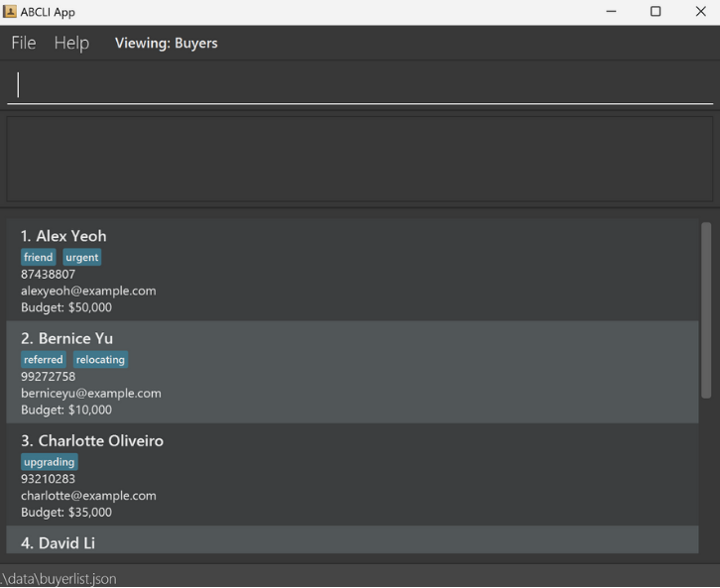The height and width of the screenshot is (588, 720).
Task: Click into the command input box
Action: [359, 85]
